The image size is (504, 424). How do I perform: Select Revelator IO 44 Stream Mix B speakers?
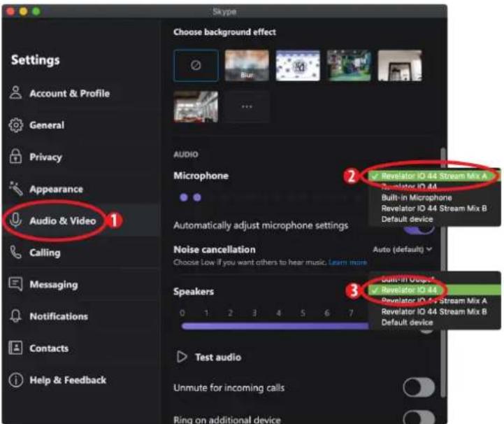(x=434, y=312)
